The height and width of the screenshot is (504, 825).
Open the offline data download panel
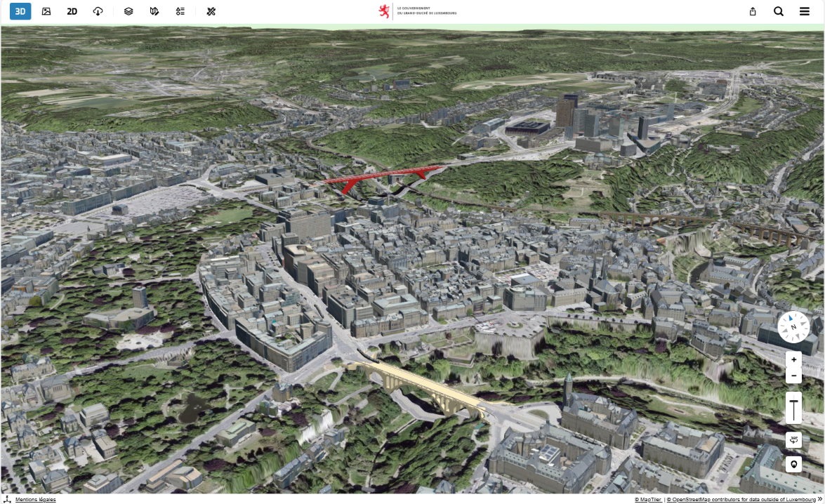point(98,11)
